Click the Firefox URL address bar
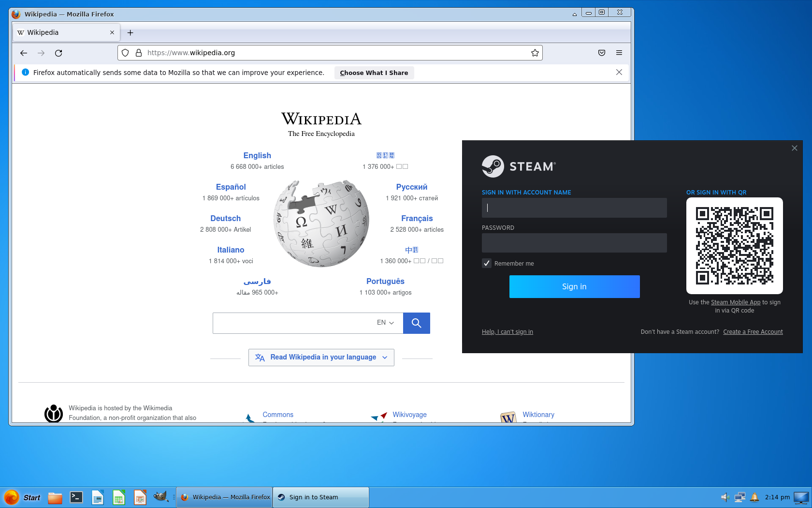 (x=330, y=53)
